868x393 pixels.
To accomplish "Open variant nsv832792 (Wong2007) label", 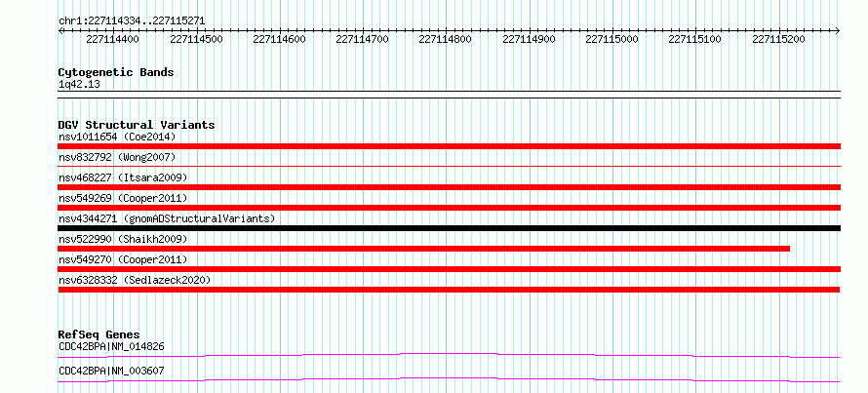I will point(117,157).
